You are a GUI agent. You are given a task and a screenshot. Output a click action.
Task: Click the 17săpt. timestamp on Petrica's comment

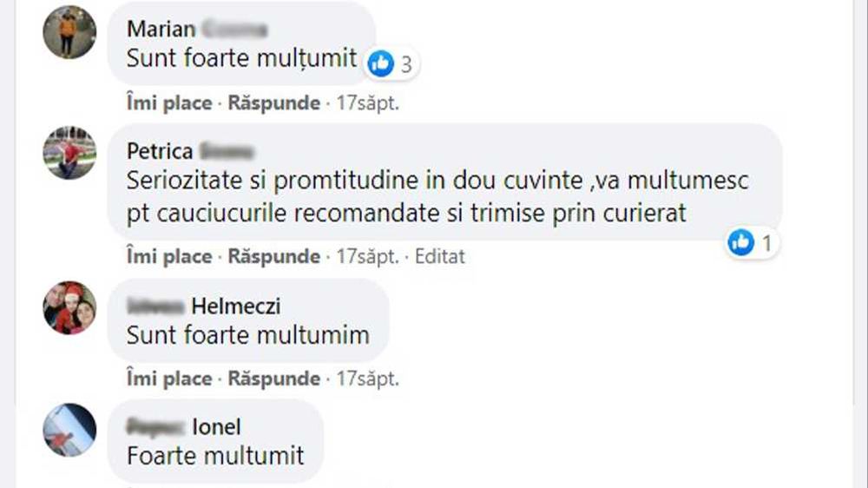tap(367, 256)
